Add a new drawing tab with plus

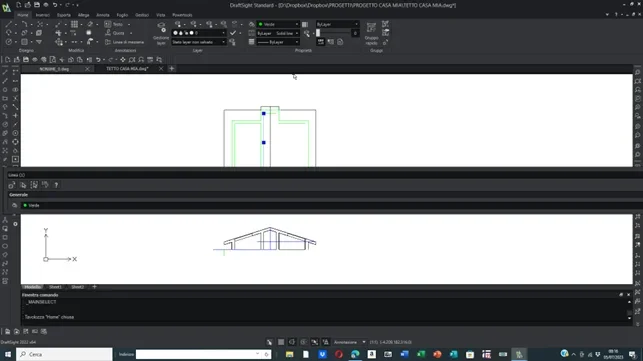coord(171,69)
